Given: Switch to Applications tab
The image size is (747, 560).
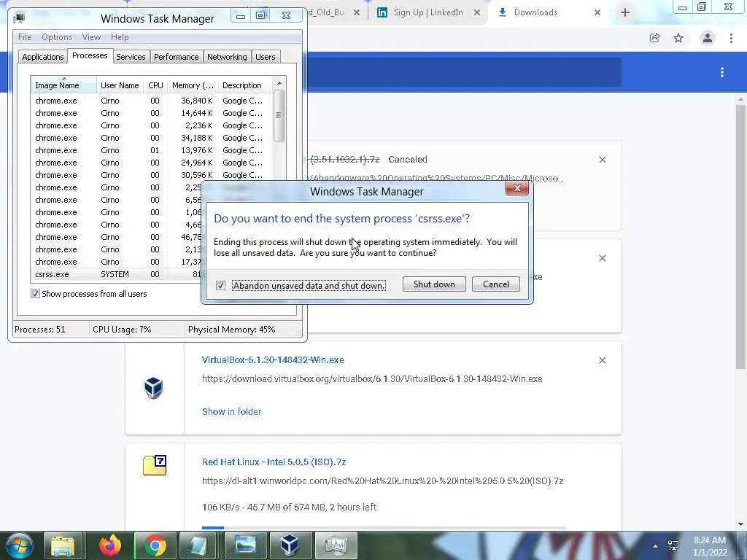Looking at the screenshot, I should tap(43, 57).
